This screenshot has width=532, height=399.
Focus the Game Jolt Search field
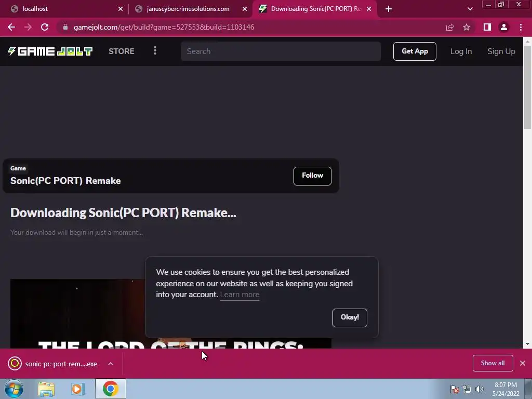[281, 51]
